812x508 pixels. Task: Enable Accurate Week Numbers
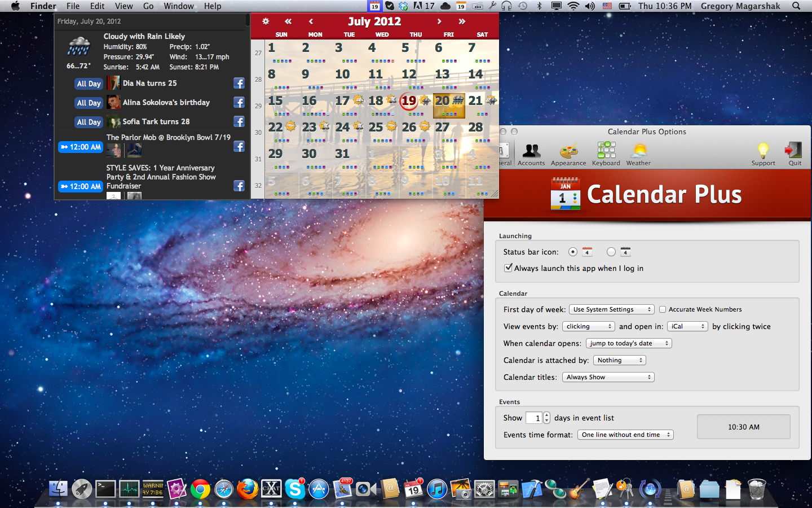663,309
